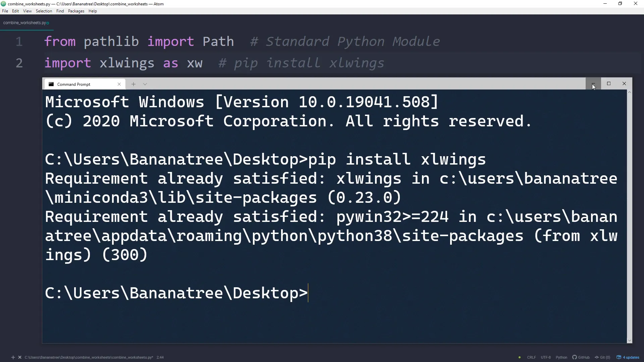Open the GitHub panel via the octocat icon
Image resolution: width=644 pixels, height=362 pixels.
pos(575,357)
